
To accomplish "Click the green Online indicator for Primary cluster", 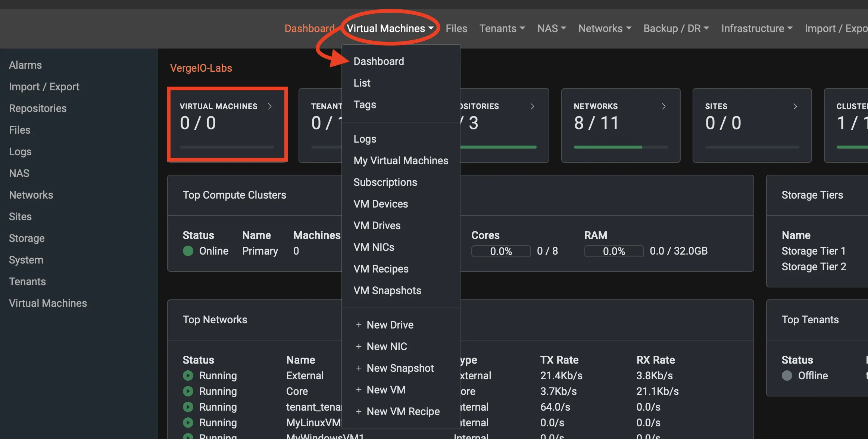I will point(188,251).
